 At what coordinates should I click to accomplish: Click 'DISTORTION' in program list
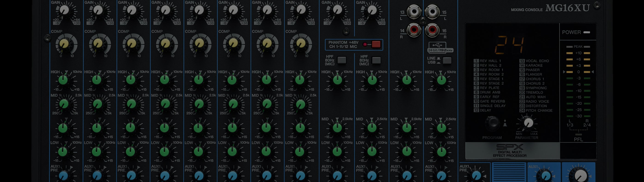point(536,106)
